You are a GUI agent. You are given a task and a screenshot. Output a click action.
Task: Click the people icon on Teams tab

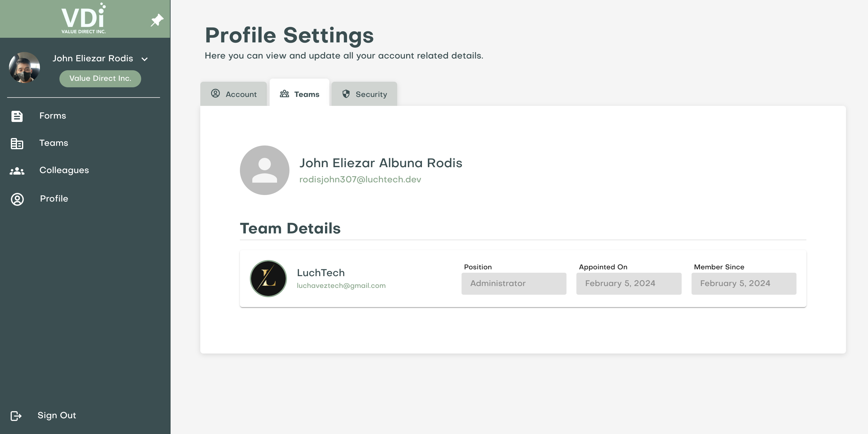click(284, 94)
